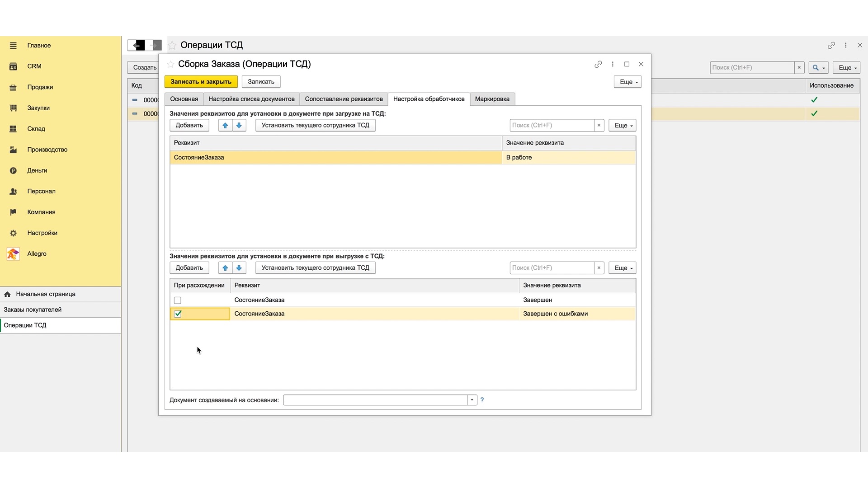Screen dimensions: 868x488
Task: Move row up in upper table toolbar
Action: click(225, 125)
